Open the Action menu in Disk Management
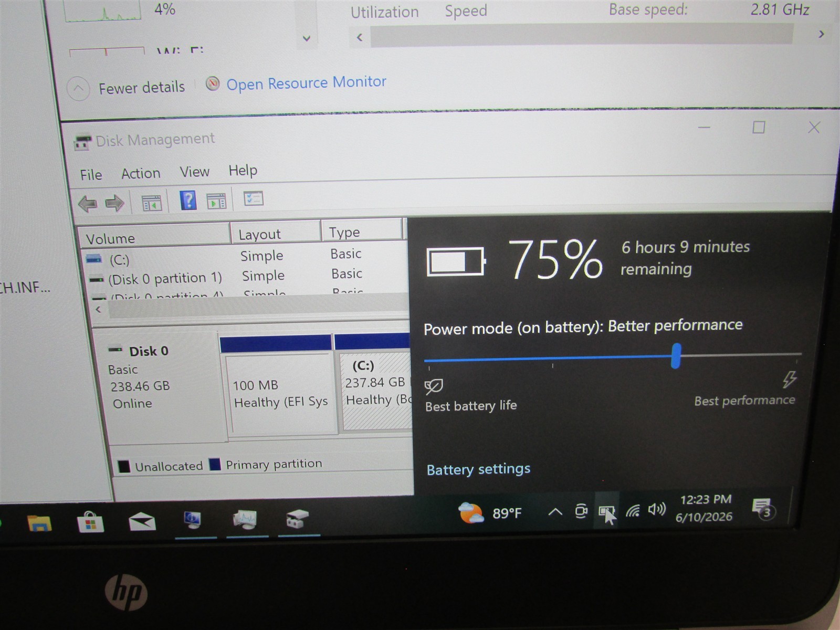840x630 pixels. click(x=141, y=173)
